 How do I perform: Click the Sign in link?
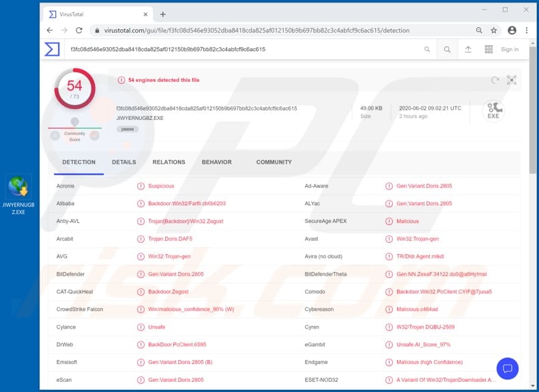[x=510, y=50]
